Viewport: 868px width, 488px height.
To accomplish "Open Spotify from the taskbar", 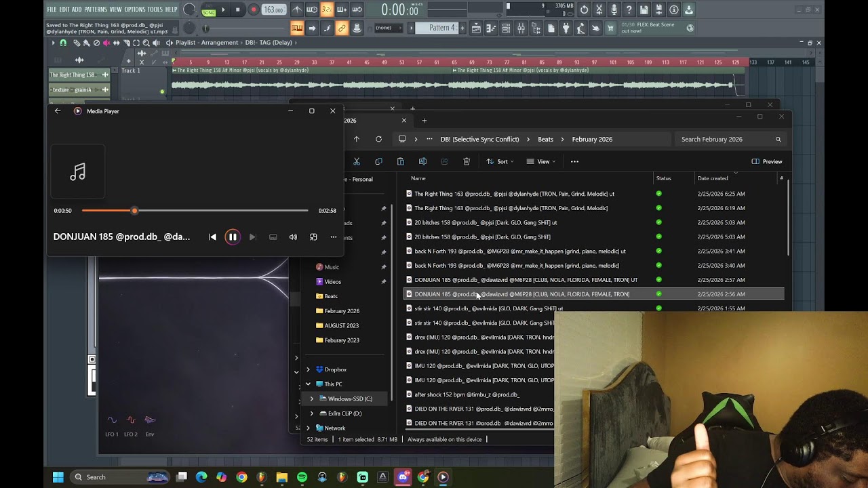I will [302, 477].
